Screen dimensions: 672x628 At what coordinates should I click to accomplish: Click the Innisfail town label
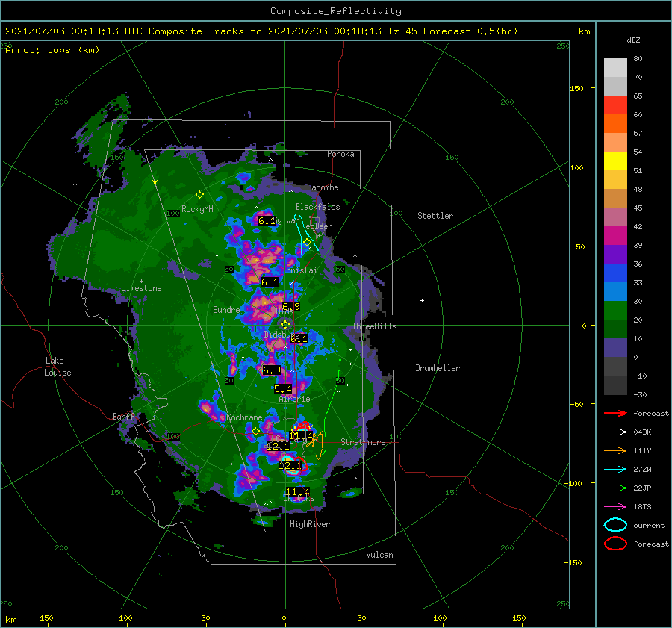coord(302,270)
